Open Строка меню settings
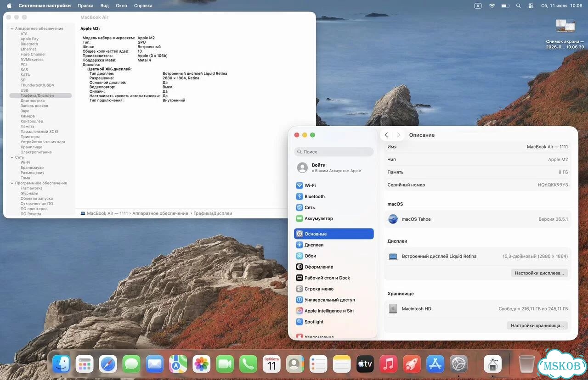The width and height of the screenshot is (588, 380). (x=334, y=289)
